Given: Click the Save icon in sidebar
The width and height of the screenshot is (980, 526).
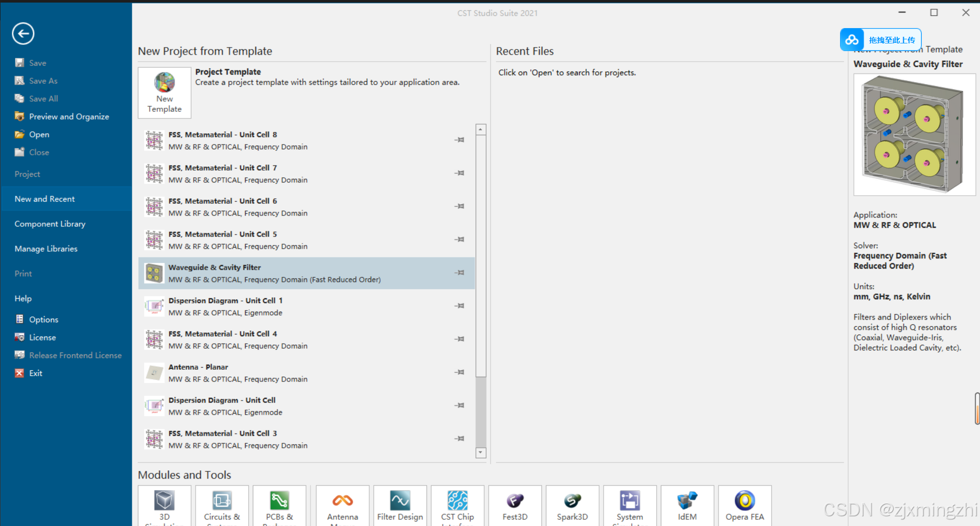Looking at the screenshot, I should pyautogui.click(x=19, y=63).
